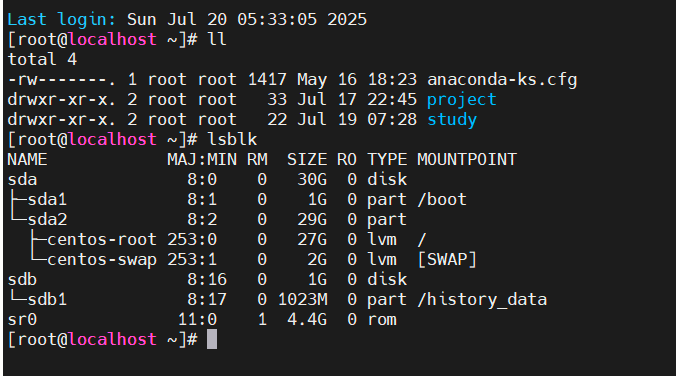Image resolution: width=676 pixels, height=376 pixels.
Task: Click the Last login label text
Action: tap(62, 20)
